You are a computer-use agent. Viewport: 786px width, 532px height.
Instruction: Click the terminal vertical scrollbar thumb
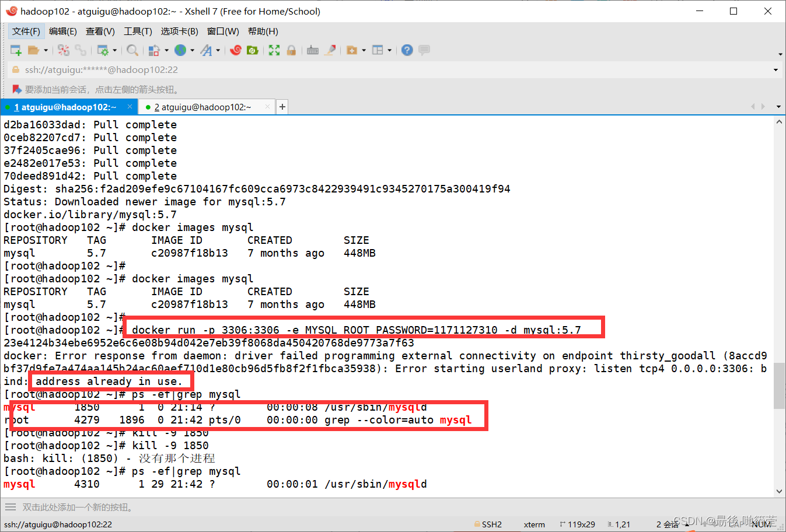(779, 386)
